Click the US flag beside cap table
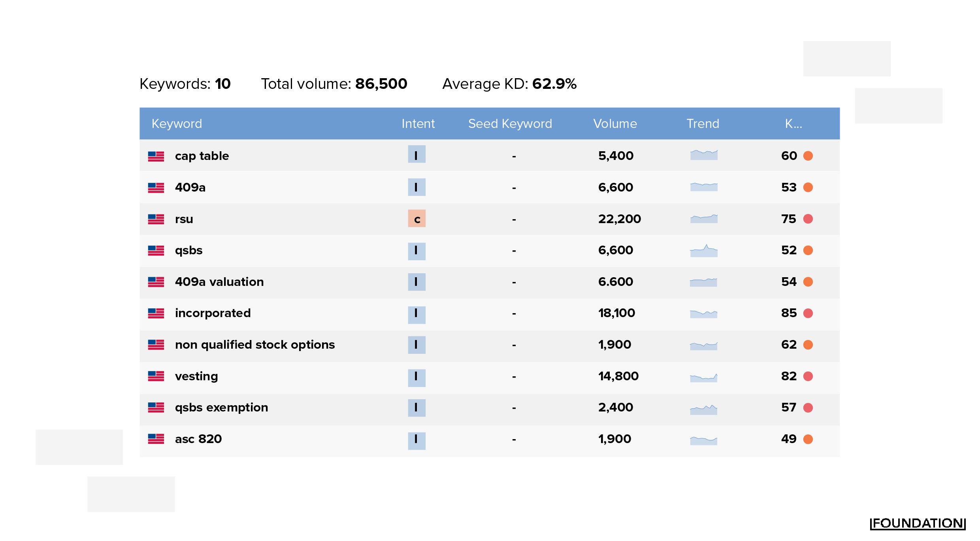Image resolution: width=980 pixels, height=541 pixels. [x=156, y=156]
